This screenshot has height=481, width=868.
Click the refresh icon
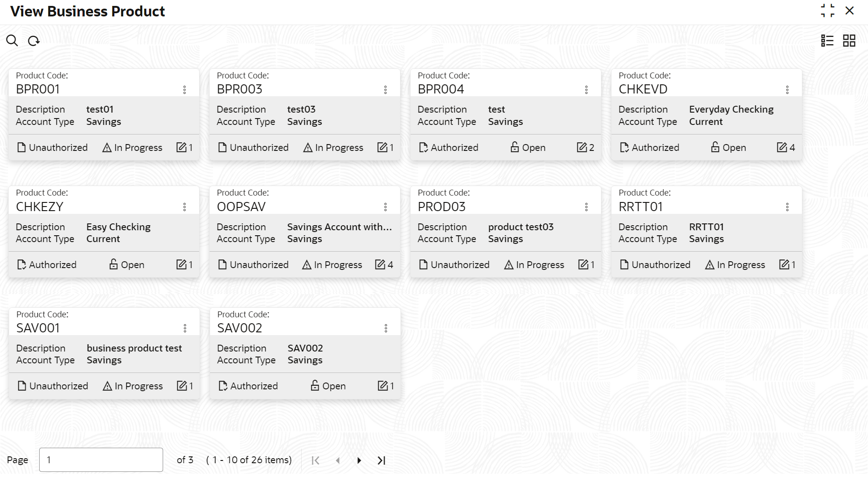point(34,41)
